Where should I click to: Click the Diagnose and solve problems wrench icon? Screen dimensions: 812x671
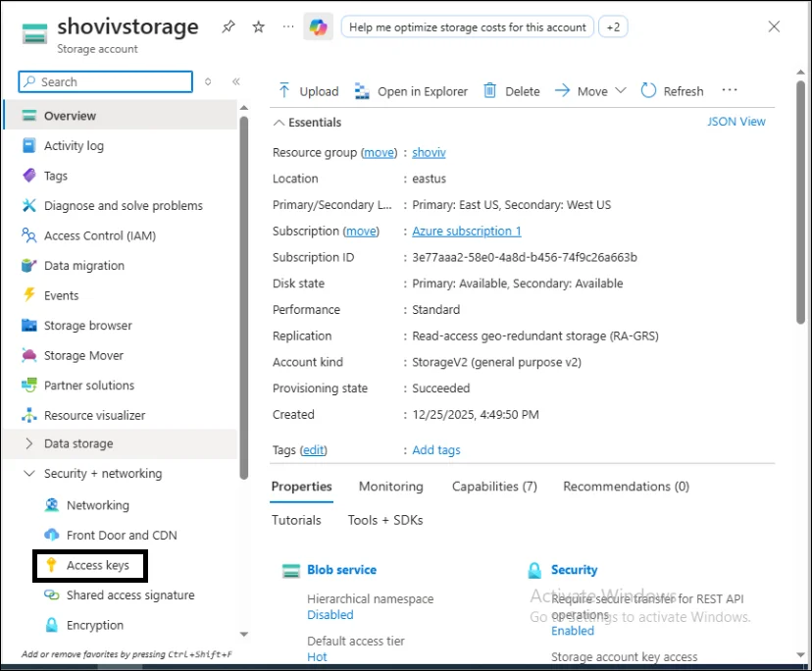[29, 206]
